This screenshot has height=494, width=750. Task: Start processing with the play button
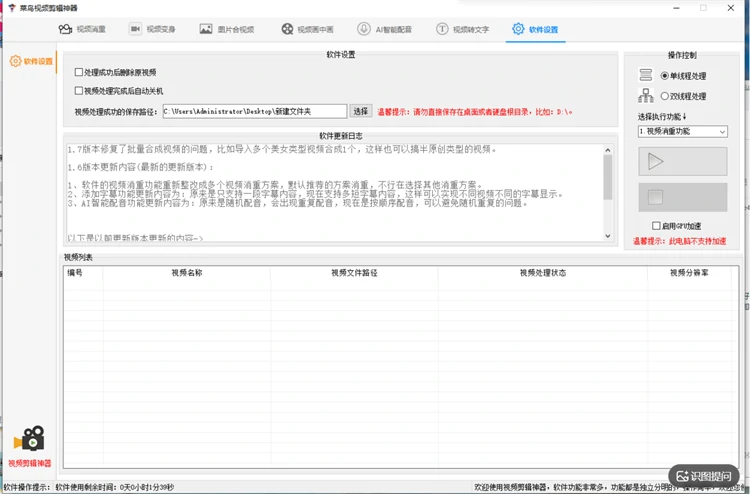tap(683, 162)
